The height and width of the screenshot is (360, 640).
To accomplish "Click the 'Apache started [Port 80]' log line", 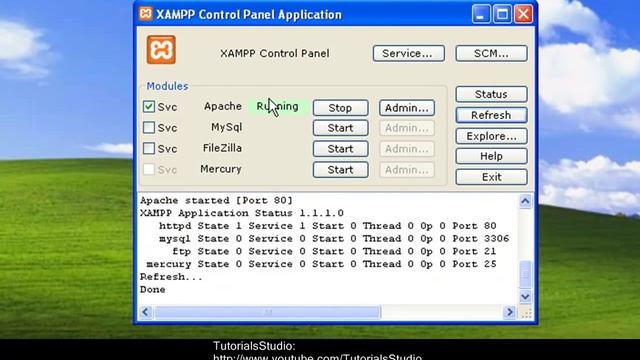I will tap(216, 200).
